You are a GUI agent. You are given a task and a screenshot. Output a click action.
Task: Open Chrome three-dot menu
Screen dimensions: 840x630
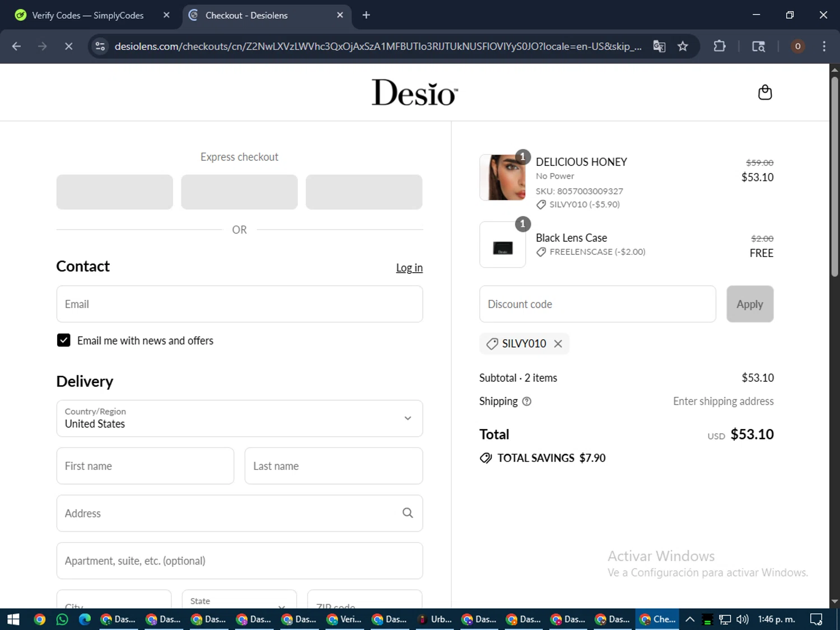point(824,46)
